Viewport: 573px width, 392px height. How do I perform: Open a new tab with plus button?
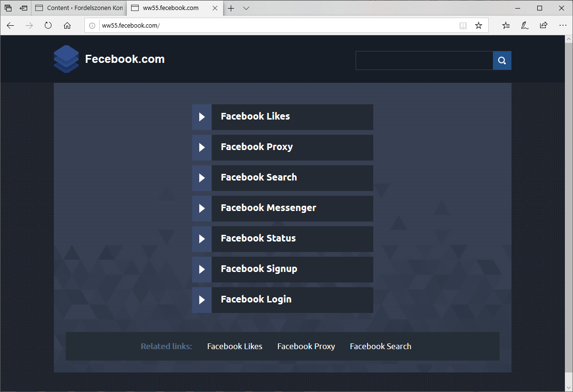click(231, 8)
